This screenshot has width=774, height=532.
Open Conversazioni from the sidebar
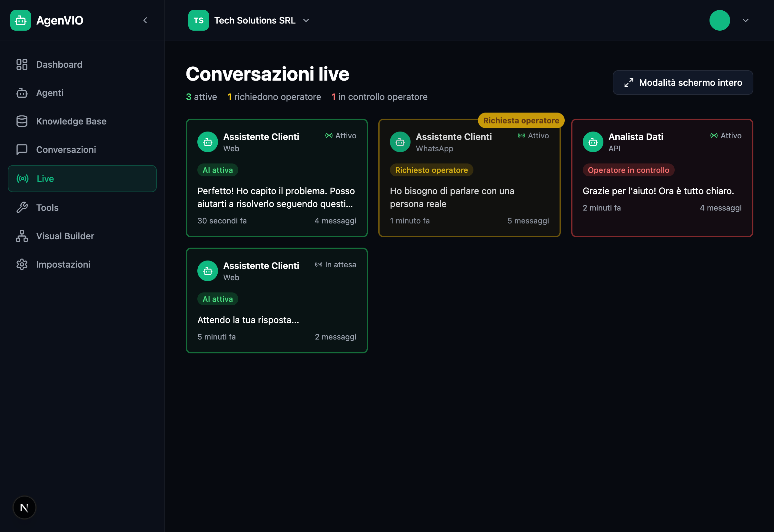pyautogui.click(x=66, y=150)
